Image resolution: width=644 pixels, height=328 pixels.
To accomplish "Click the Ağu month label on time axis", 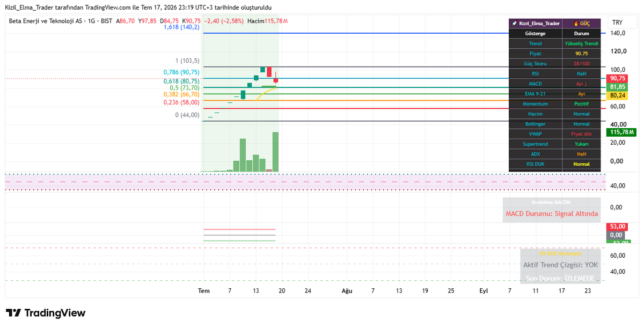I will (347, 290).
